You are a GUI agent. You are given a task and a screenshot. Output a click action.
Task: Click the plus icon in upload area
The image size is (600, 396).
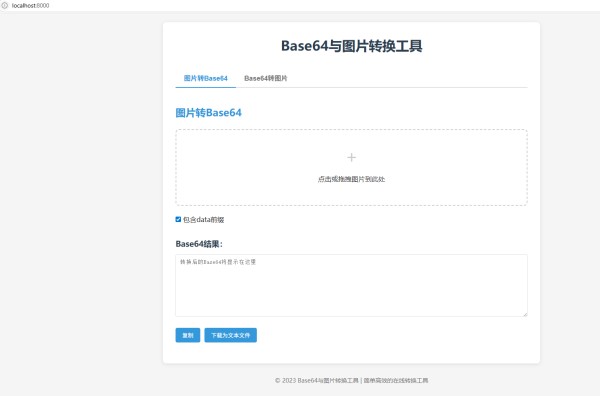pos(351,157)
